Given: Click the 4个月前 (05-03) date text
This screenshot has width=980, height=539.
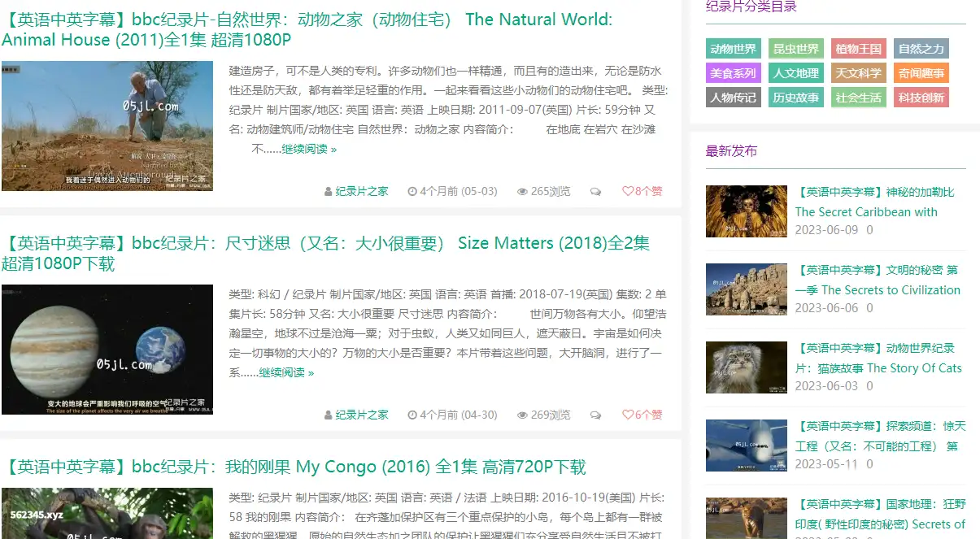Looking at the screenshot, I should coord(459,191).
